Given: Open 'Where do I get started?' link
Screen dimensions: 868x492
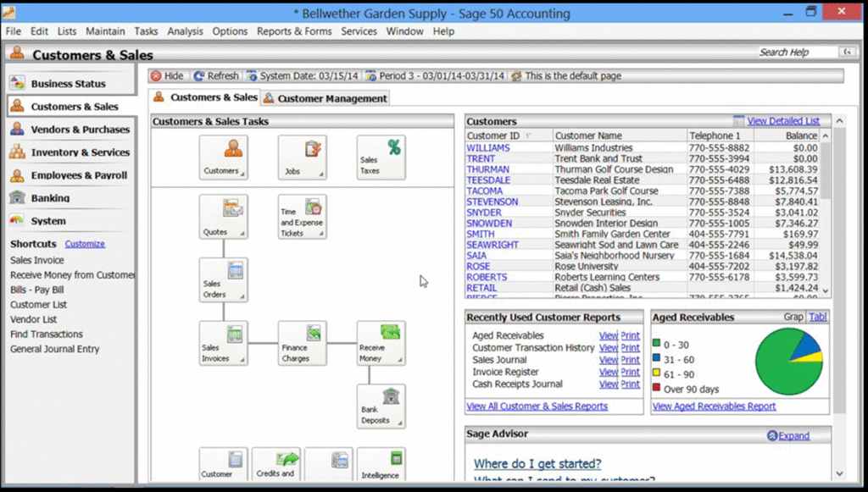Looking at the screenshot, I should tap(537, 464).
